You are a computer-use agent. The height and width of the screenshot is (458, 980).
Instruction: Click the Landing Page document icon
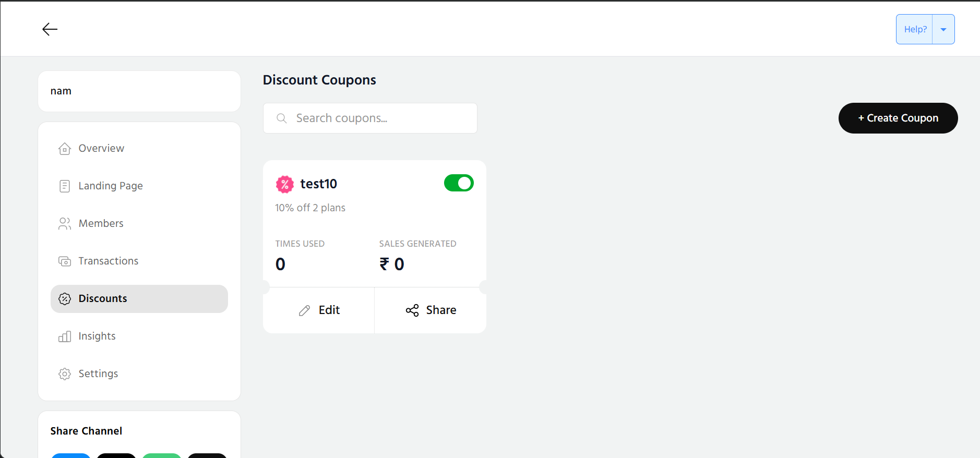pyautogui.click(x=65, y=186)
